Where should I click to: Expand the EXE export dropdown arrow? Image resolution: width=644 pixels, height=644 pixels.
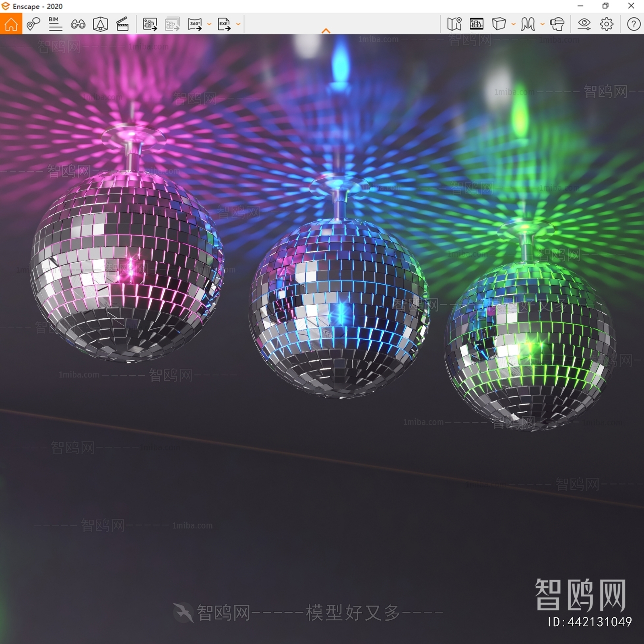point(238,24)
